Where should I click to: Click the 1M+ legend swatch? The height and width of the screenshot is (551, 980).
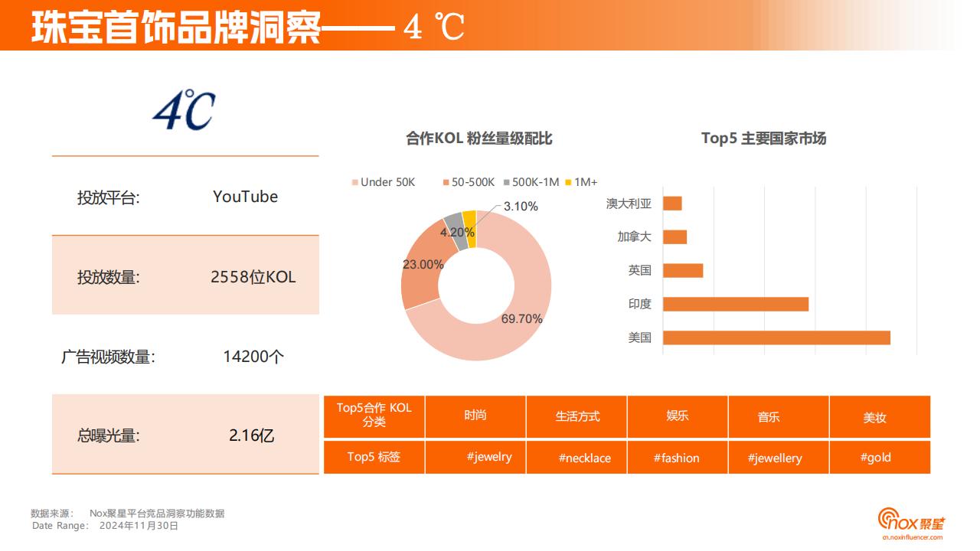pos(568,182)
